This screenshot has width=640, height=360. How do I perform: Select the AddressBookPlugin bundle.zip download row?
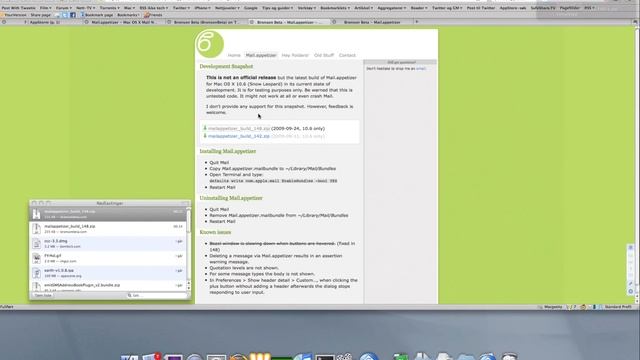[x=108, y=286]
